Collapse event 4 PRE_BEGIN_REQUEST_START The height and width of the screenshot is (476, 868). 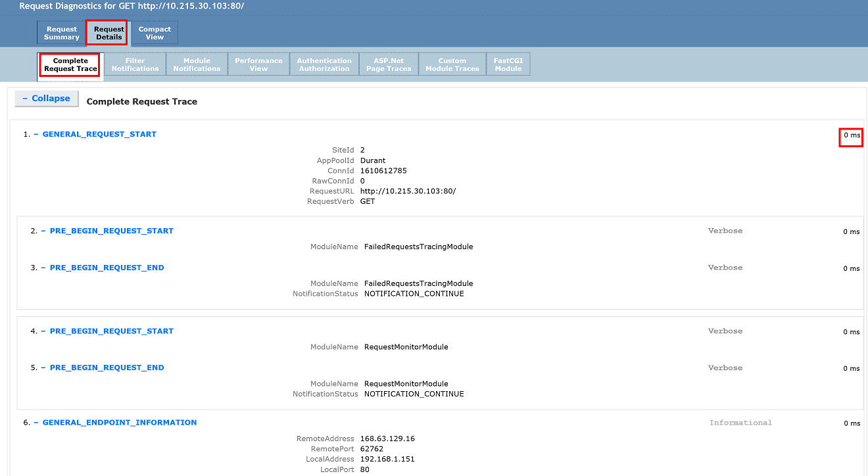(x=110, y=331)
